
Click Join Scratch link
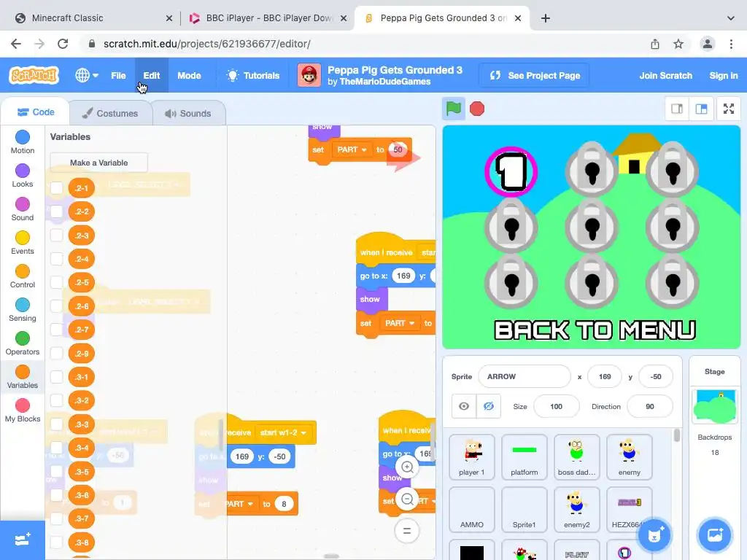(x=665, y=75)
